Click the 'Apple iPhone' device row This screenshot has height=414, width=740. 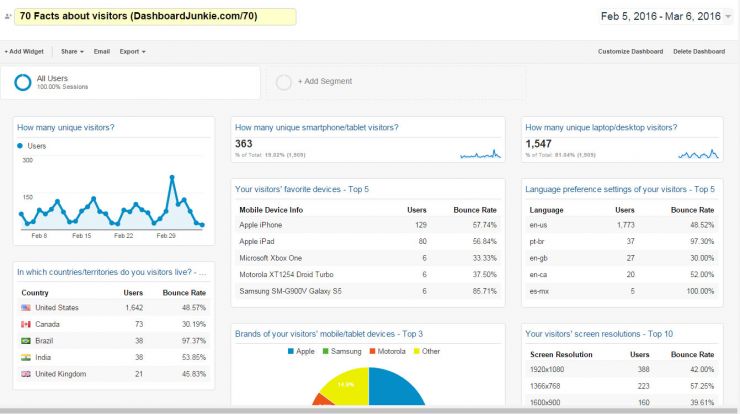(368, 225)
